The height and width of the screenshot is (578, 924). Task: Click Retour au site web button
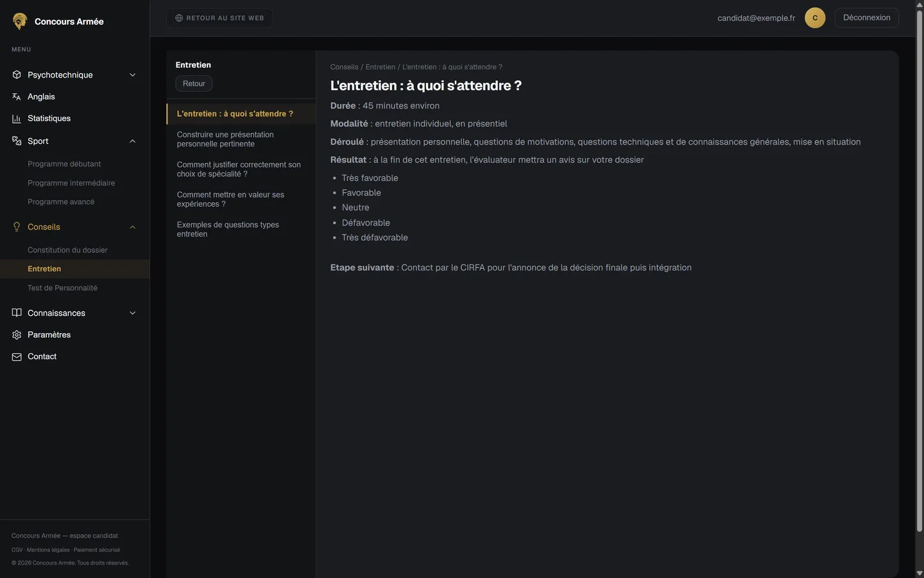pyautogui.click(x=219, y=18)
